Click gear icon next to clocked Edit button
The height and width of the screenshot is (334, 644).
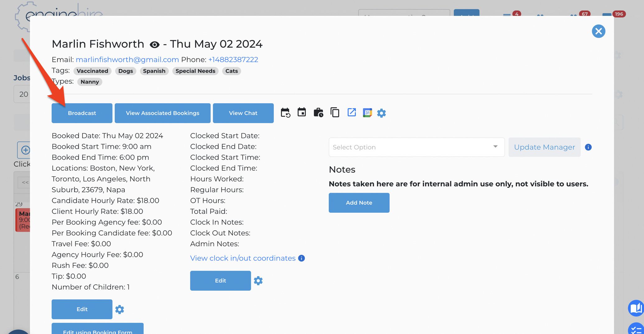point(258,281)
